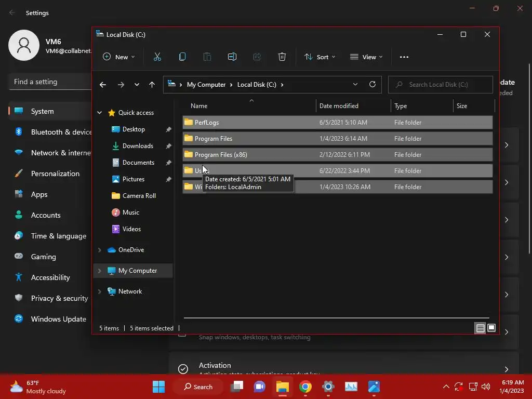Expand the My Computer tree node
Image resolution: width=532 pixels, height=399 pixels.
click(99, 271)
